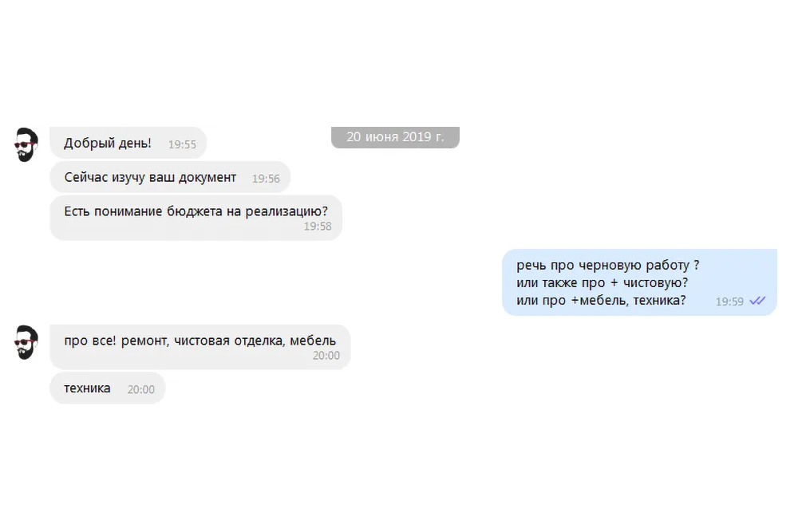Select the 'Добрый день!' message bubble
The width and height of the screenshot is (798, 532).
[128, 143]
